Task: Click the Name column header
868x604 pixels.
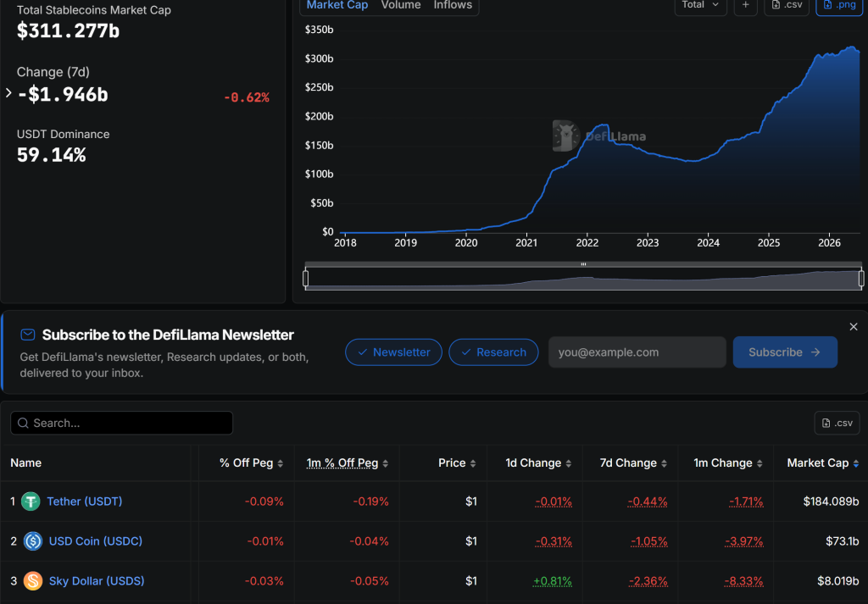Action: pyautogui.click(x=26, y=463)
